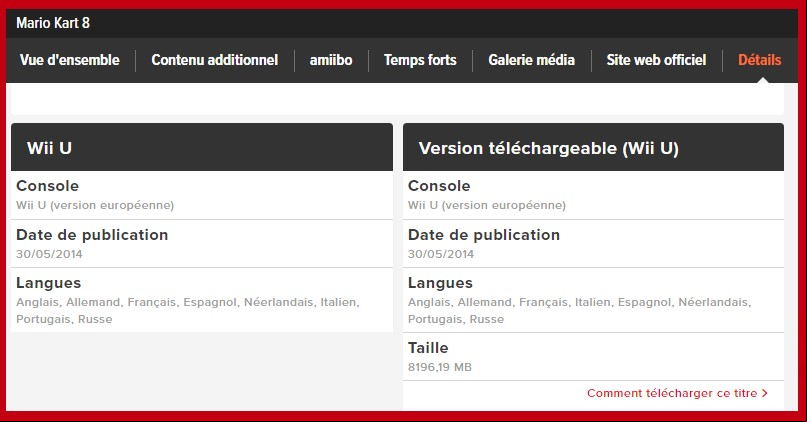Visit the Site web officiel tab
The width and height of the screenshot is (807, 422).
(x=656, y=60)
